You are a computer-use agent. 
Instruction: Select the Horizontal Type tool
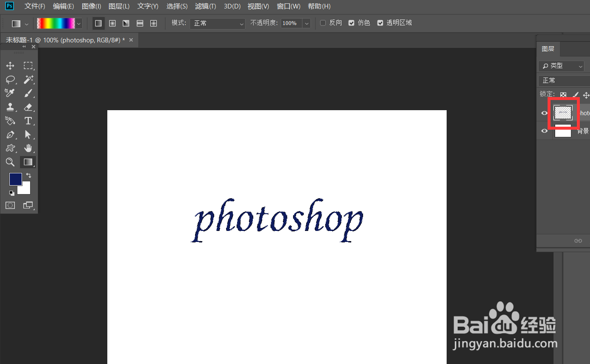pos(28,121)
